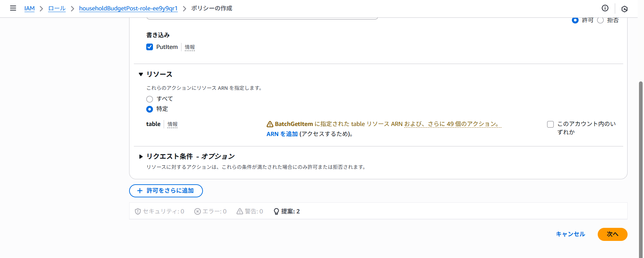Viewport: 644px width, 258px height.
Task: Expand the リクエスト条件 optional section
Action: click(x=141, y=156)
